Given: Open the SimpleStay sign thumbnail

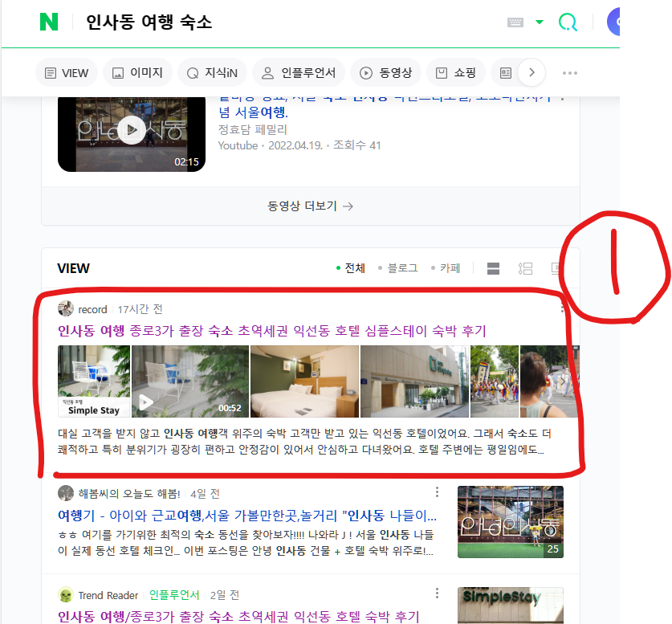Looking at the screenshot, I should pyautogui.click(x=511, y=606).
